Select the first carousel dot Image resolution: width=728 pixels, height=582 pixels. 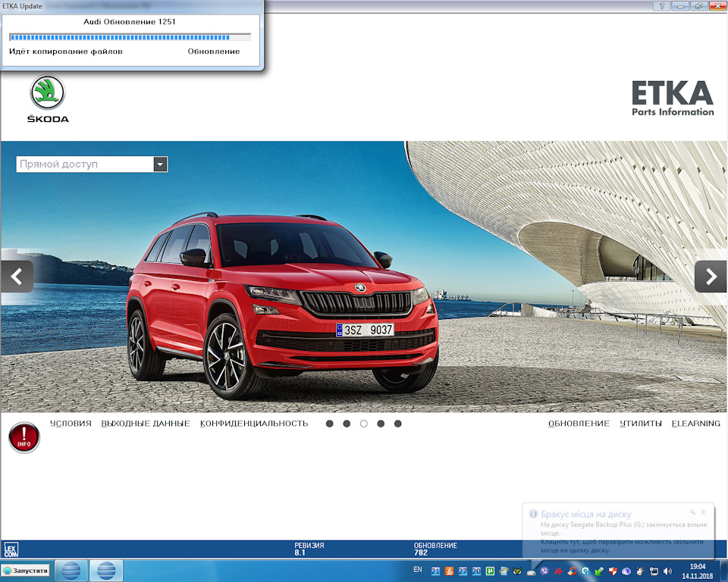(x=330, y=424)
